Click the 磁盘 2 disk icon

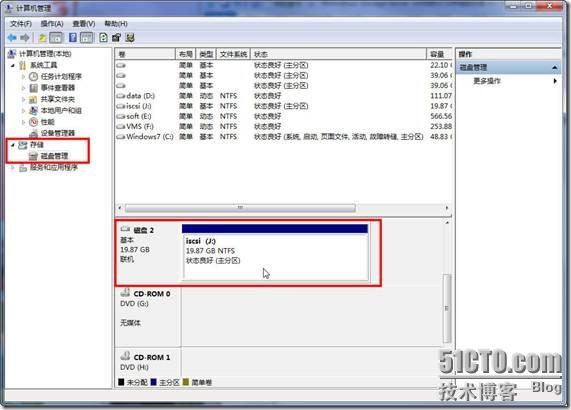125,229
